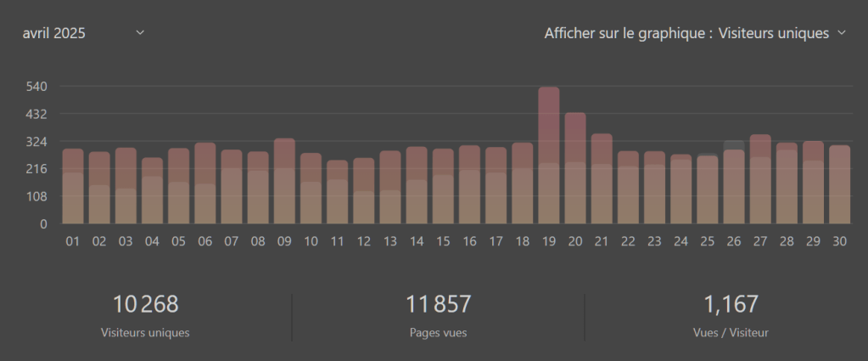Click the 11 857 Pages vues stat
Screen dimensions: 868x361
[x=438, y=313]
